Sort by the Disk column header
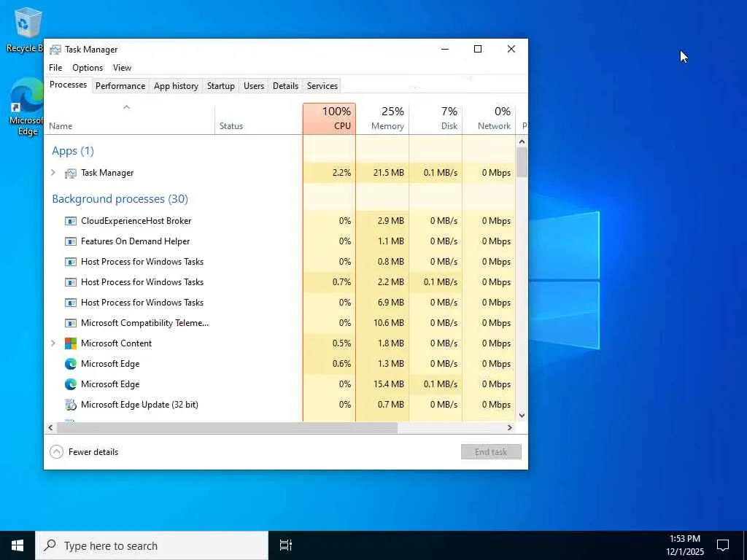The height and width of the screenshot is (560, 747). [436, 119]
